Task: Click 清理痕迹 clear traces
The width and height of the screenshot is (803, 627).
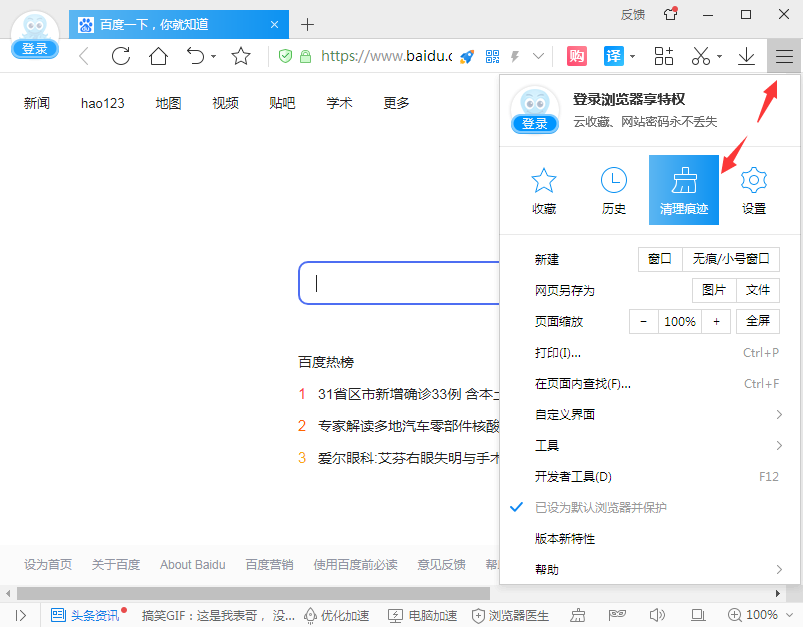Action: (x=684, y=190)
